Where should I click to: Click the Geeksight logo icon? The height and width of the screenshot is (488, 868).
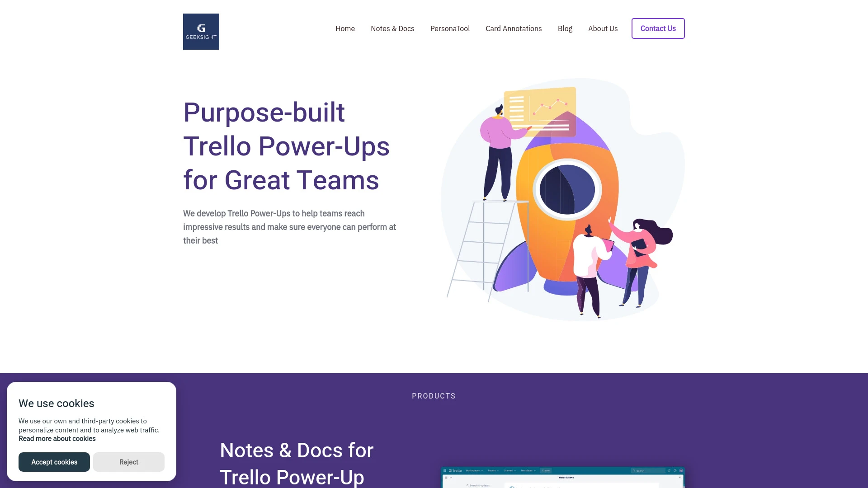tap(201, 32)
